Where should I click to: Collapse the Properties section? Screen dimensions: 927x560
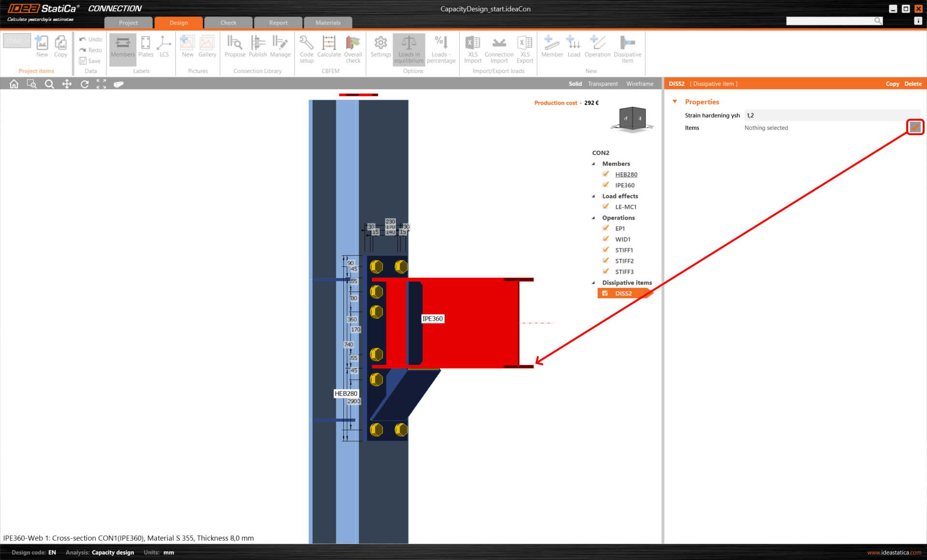coord(674,101)
